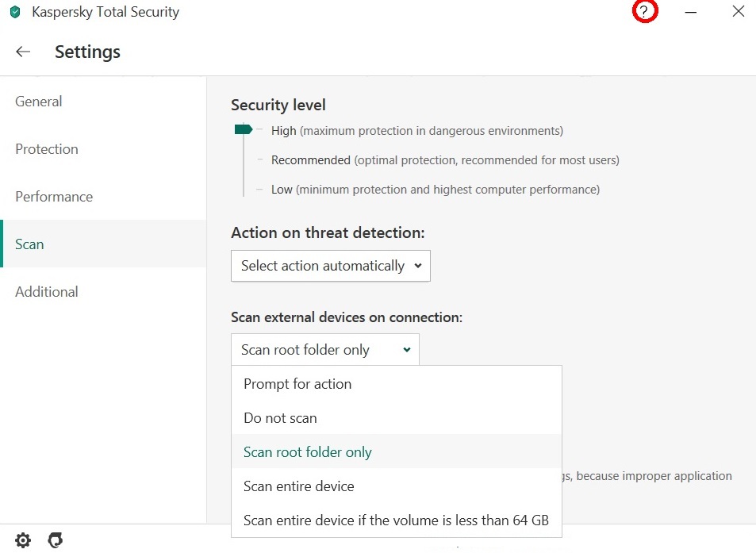Set security level to High
756x553 pixels.
(417, 131)
